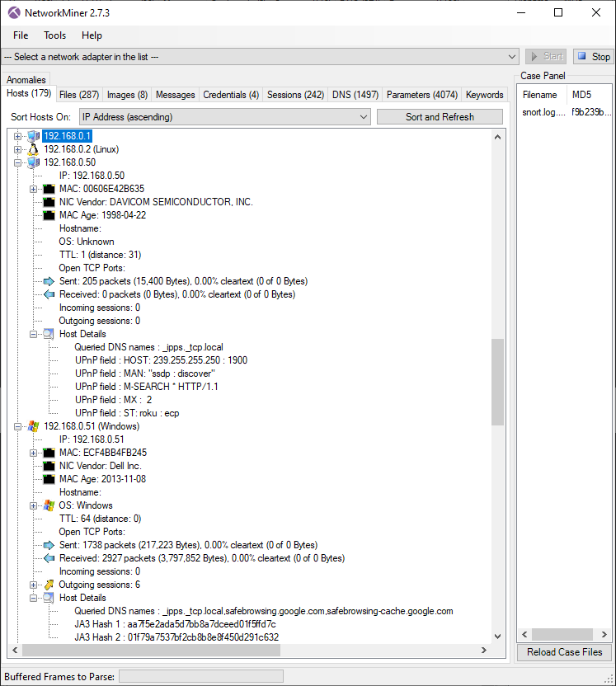Image resolution: width=616 pixels, height=686 pixels.
Task: Switch to the Messages tab
Action: [x=175, y=95]
